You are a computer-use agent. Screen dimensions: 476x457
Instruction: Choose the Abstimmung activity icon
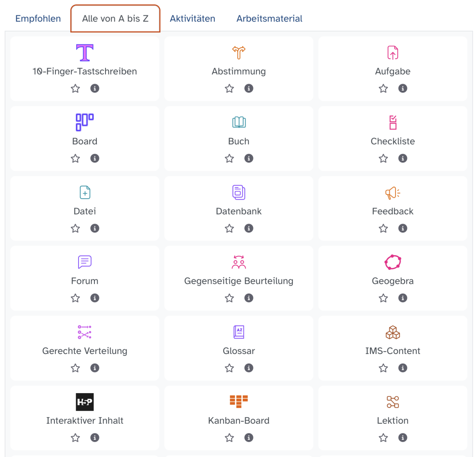point(239,53)
